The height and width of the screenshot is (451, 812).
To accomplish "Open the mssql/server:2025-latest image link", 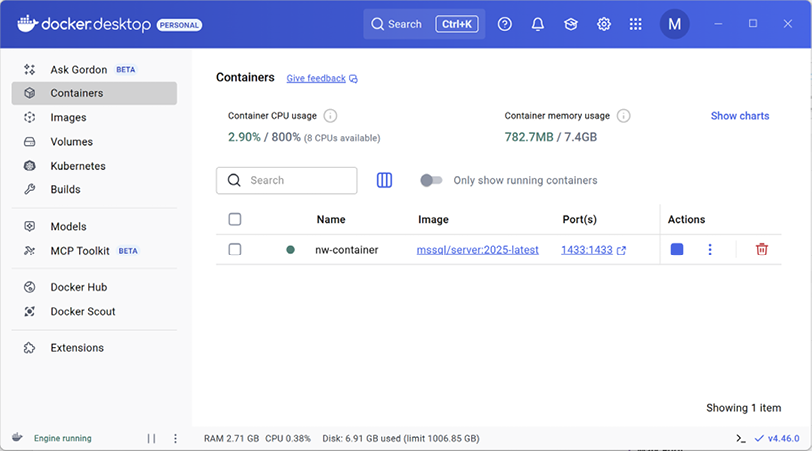I will [477, 250].
